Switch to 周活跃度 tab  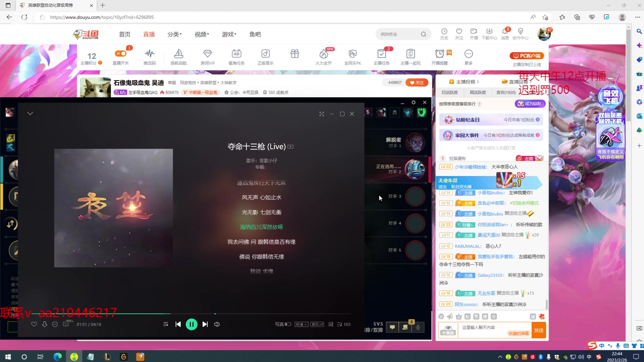(x=478, y=93)
